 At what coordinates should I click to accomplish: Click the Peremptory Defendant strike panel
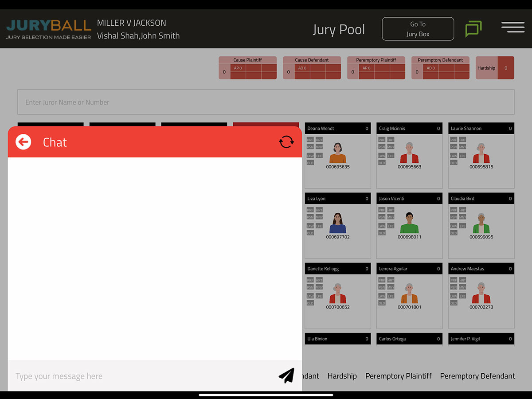coord(440,68)
